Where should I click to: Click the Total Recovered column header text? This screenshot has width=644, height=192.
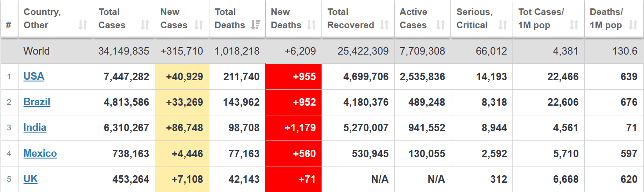[351, 18]
